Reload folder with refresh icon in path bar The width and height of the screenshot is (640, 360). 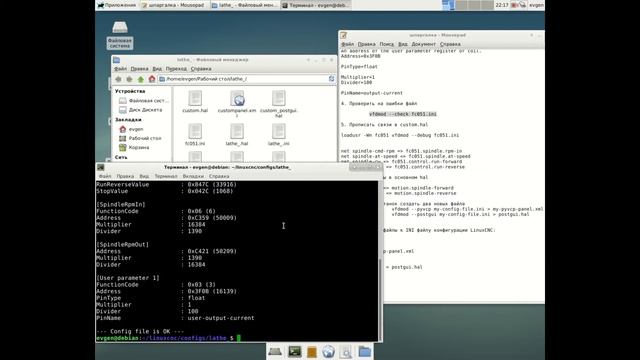pyautogui.click(x=331, y=79)
